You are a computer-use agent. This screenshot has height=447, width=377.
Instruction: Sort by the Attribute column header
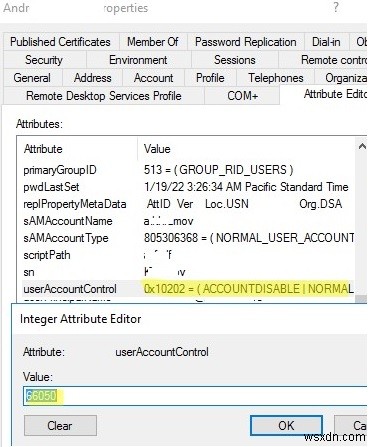[x=77, y=149]
